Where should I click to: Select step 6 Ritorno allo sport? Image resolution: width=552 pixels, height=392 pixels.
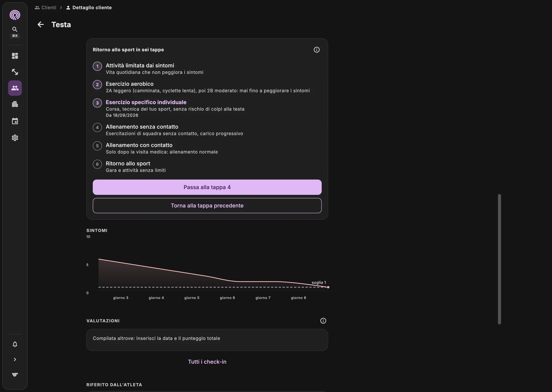207,167
